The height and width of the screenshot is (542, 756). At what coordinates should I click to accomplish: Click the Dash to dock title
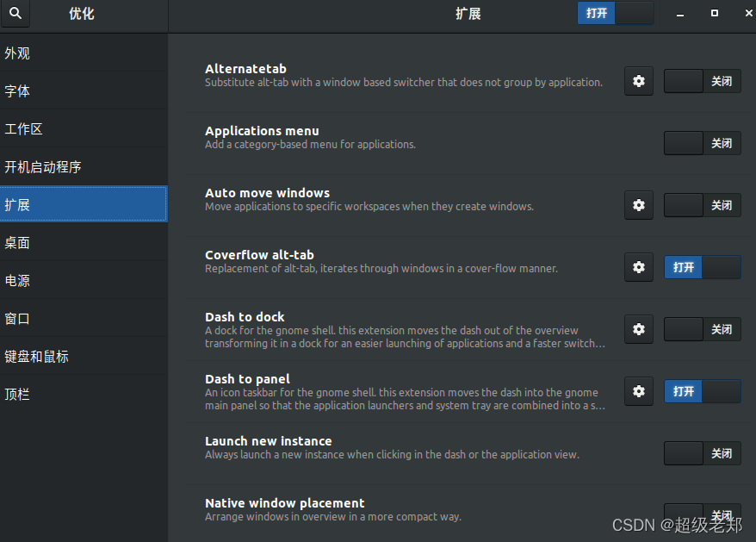[245, 317]
